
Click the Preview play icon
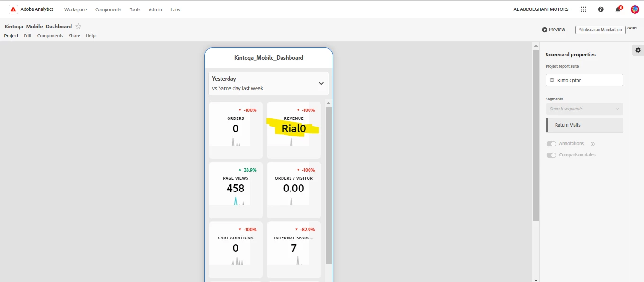pyautogui.click(x=545, y=30)
